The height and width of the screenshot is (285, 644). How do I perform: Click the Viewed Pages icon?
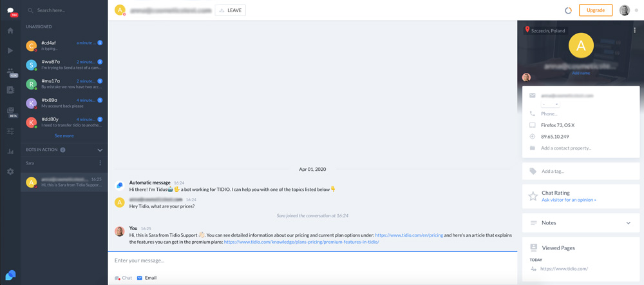[533, 248]
